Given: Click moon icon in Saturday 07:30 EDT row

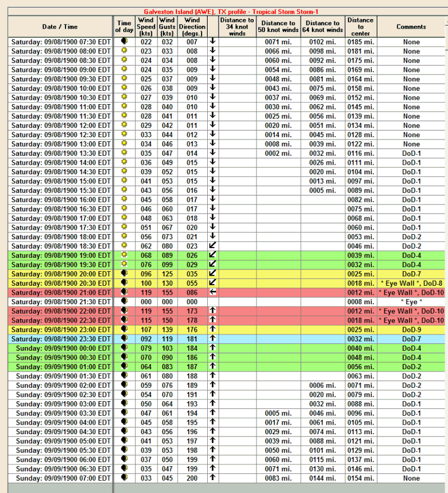Looking at the screenshot, I should coord(124,41).
